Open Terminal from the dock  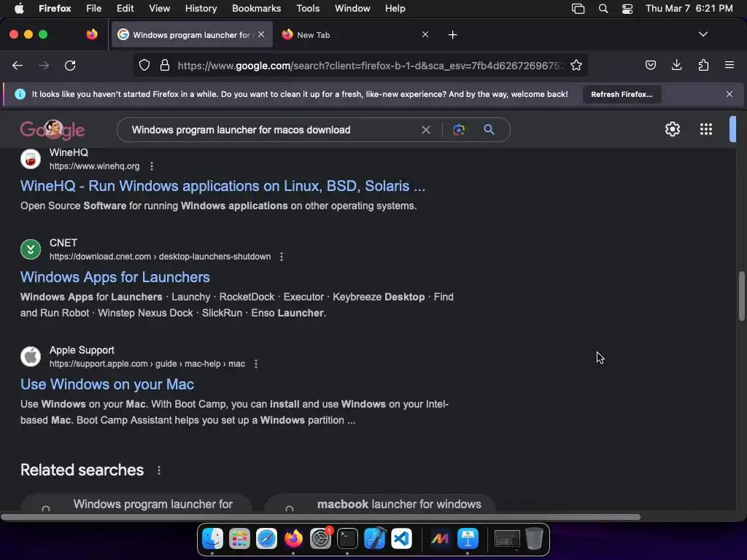coord(347,539)
